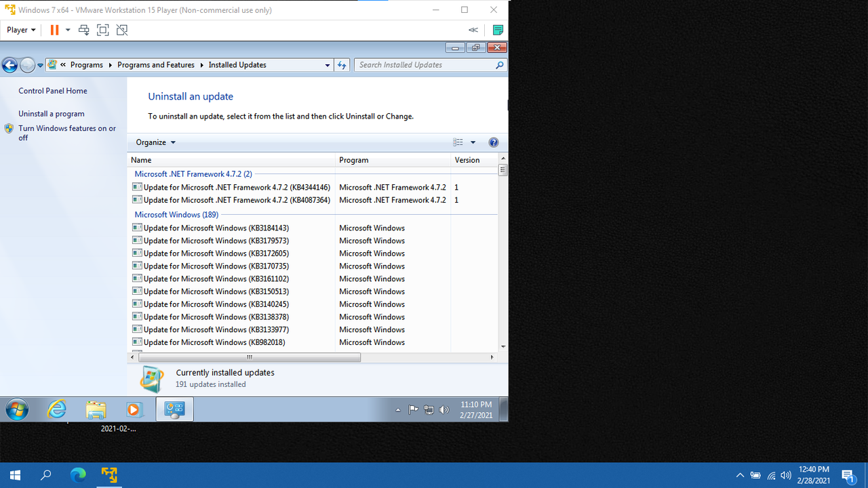
Task: Click the search magnifier icon
Action: pyautogui.click(x=500, y=65)
